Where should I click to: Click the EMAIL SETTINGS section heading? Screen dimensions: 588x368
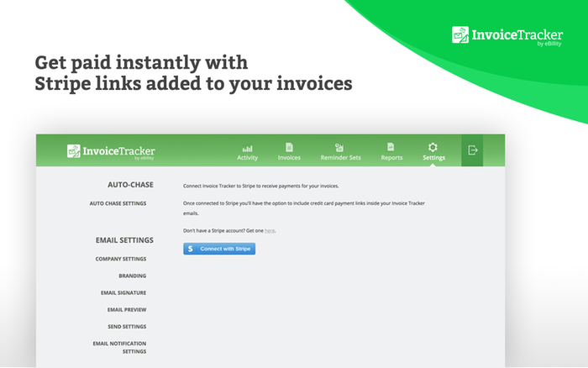point(124,240)
